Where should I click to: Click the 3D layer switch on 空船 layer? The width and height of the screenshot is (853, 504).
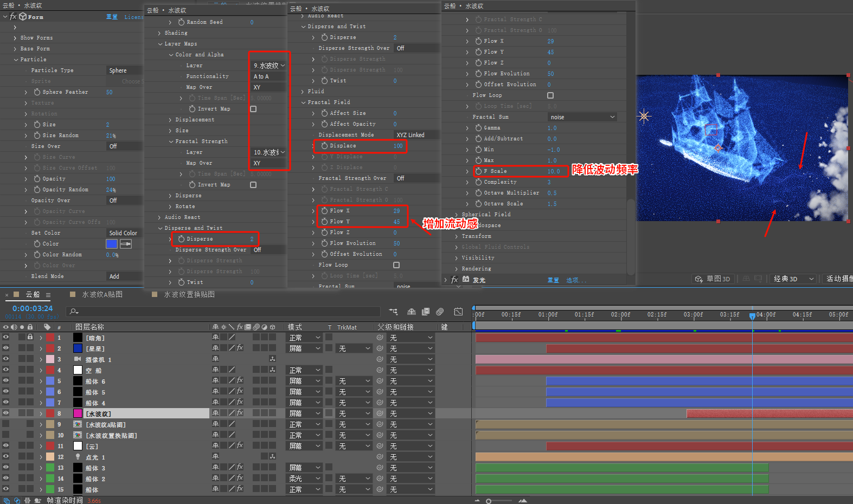[x=272, y=370]
